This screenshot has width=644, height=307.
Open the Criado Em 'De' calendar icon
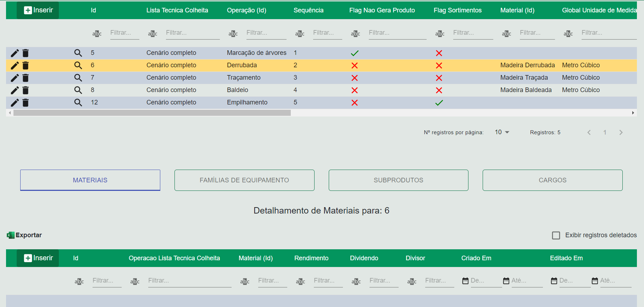coord(465,281)
